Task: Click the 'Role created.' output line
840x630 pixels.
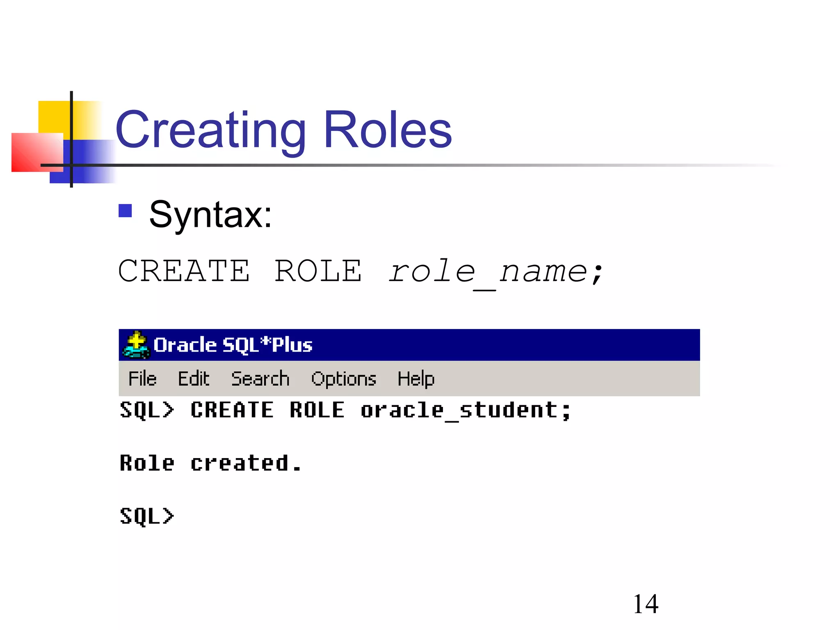Action: tap(211, 463)
